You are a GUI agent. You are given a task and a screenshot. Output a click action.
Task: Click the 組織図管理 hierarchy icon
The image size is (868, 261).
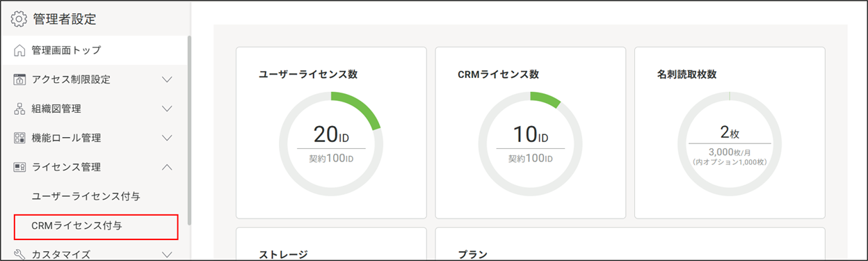coord(19,109)
